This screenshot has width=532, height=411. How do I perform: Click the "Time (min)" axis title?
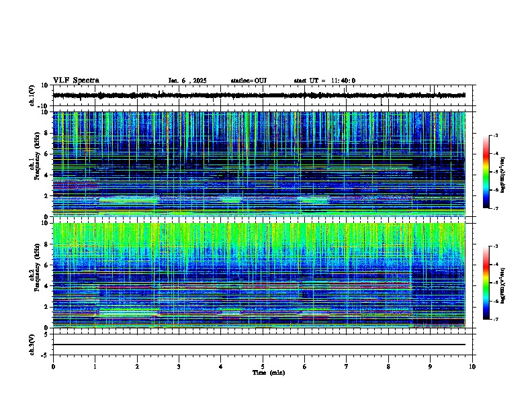tap(269, 373)
